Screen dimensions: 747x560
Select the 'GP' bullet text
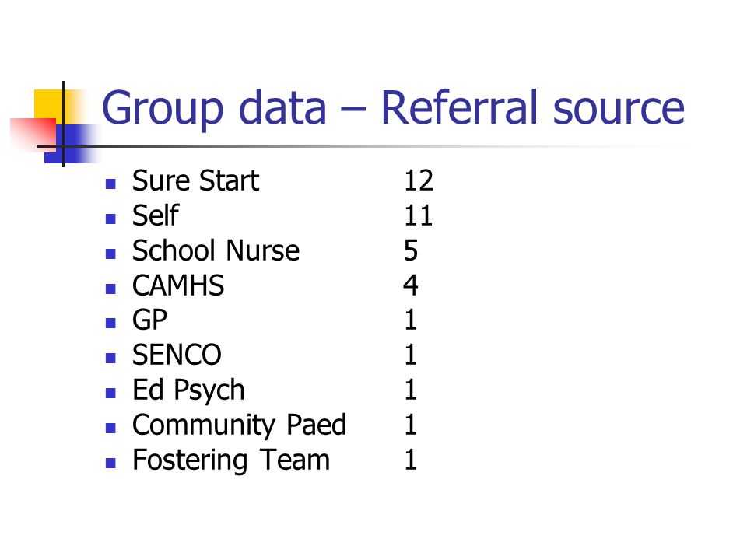click(x=150, y=320)
